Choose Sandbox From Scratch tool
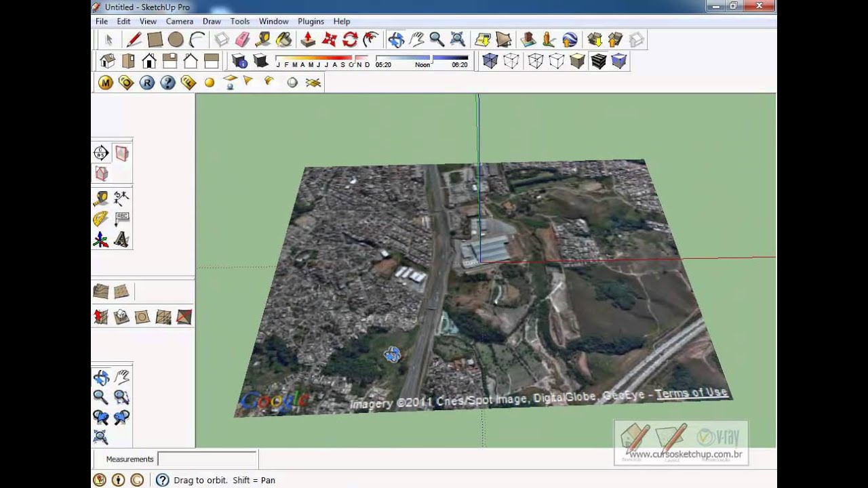Screen dimensions: 868x488 click(x=121, y=292)
